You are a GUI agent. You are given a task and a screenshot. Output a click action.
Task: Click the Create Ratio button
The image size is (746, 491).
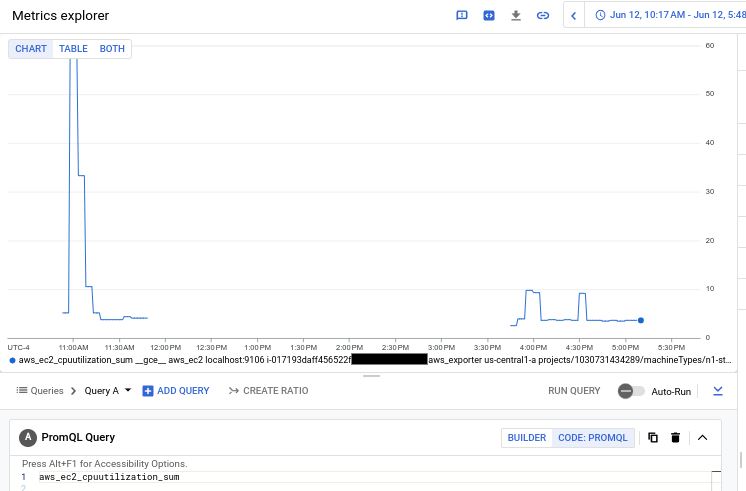pos(268,391)
